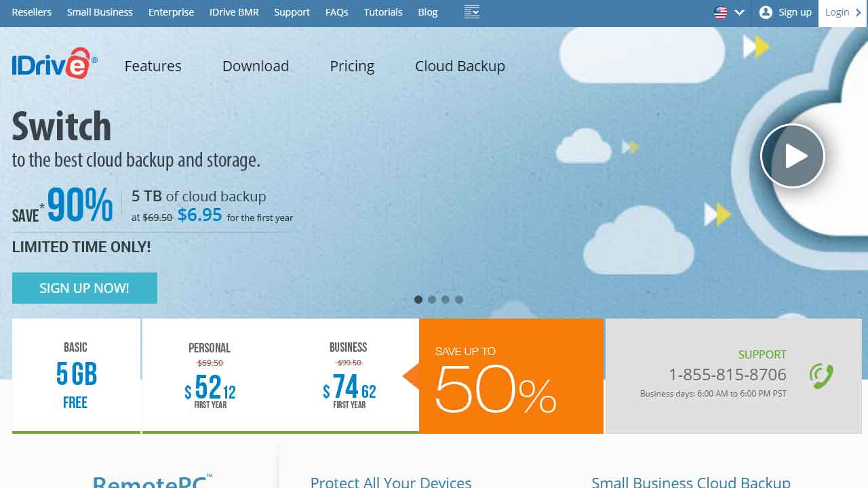Screen dimensions: 868x488
Task: Click LIMITED TIME ONLY! text
Action: pos(81,247)
